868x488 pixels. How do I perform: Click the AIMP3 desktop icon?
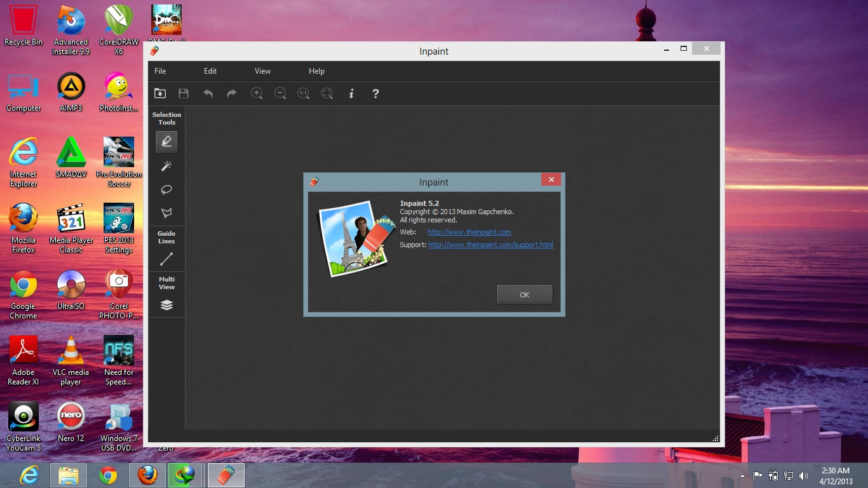click(71, 92)
